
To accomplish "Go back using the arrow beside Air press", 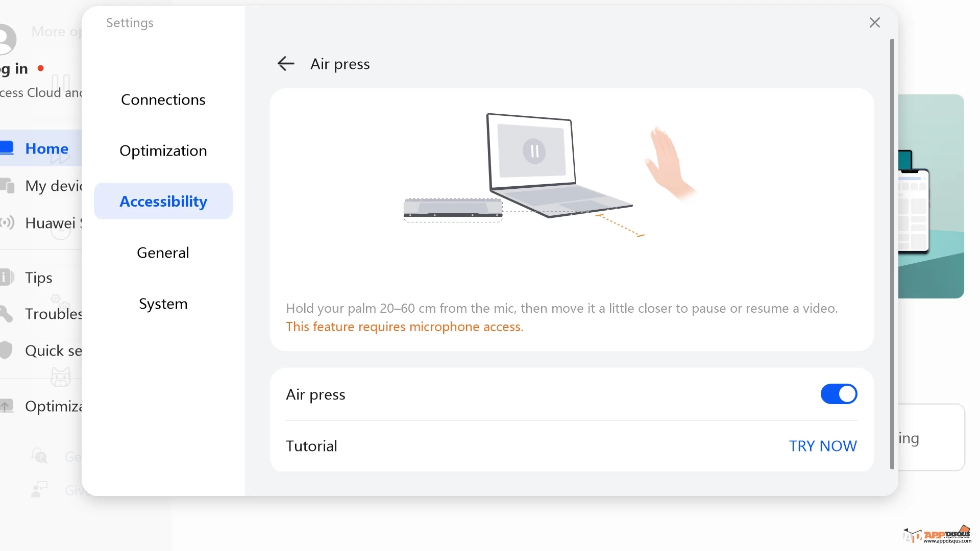I will point(286,64).
